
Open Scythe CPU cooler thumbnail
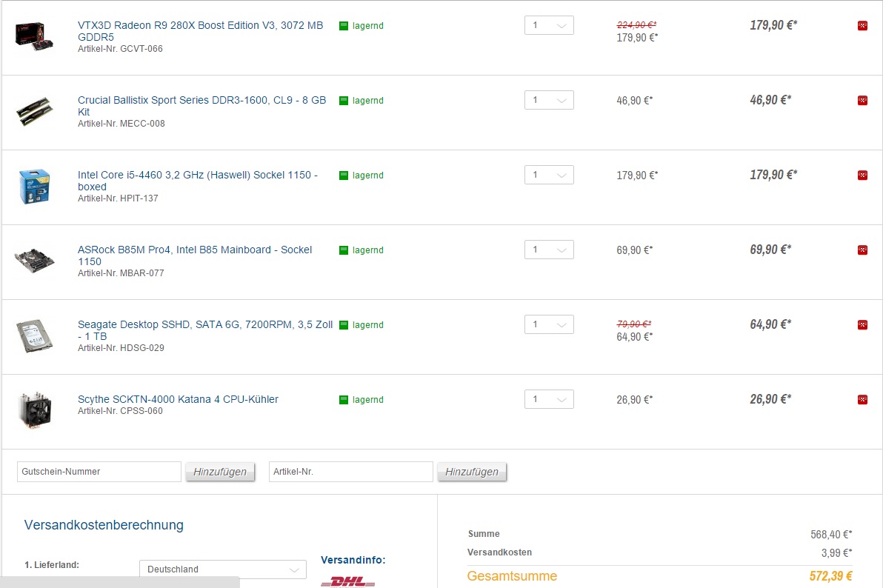click(x=34, y=410)
